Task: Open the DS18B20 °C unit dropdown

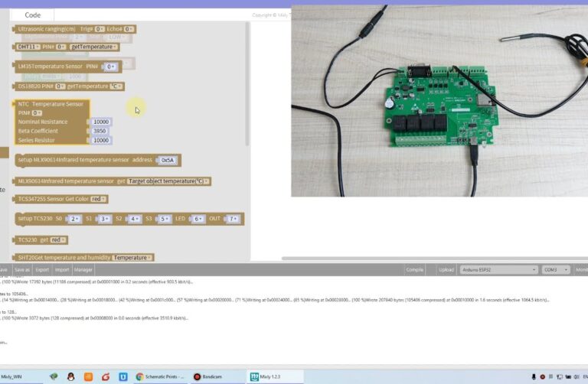Action: 116,86
